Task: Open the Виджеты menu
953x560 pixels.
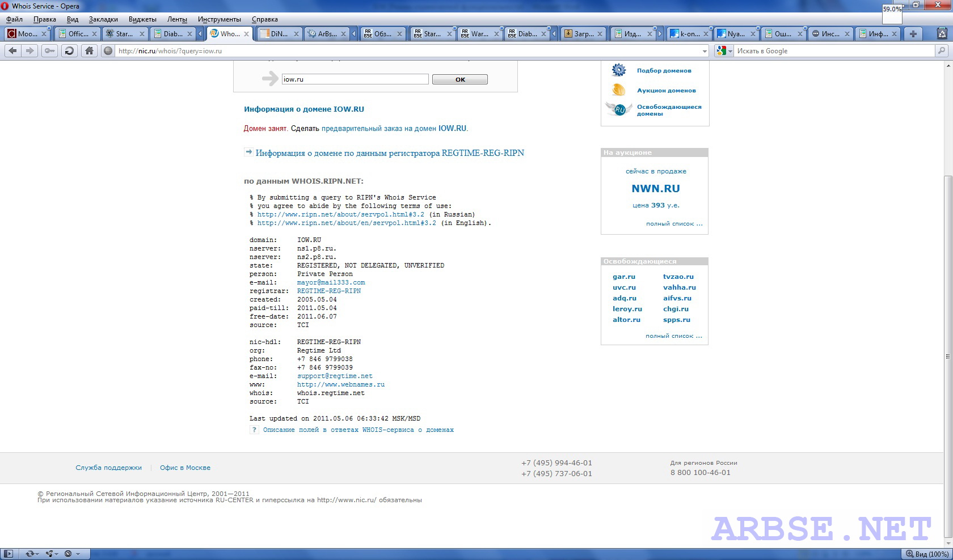Action: click(x=142, y=19)
